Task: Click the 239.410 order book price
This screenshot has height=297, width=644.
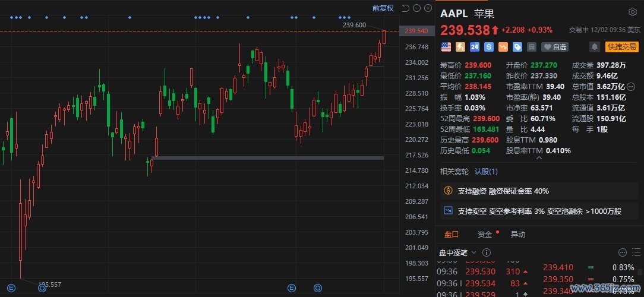Action: pos(558,267)
